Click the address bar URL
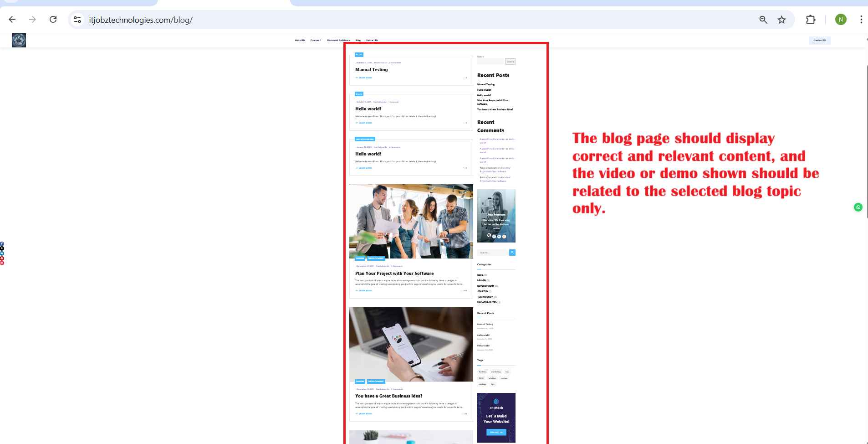 point(141,20)
